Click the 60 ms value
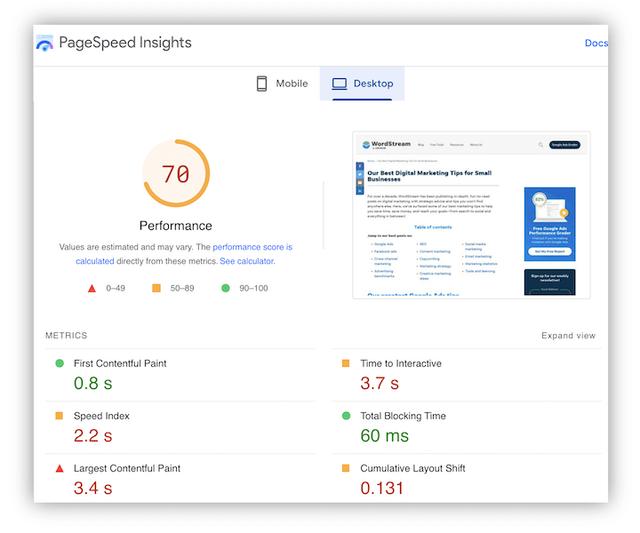The width and height of the screenshot is (640, 533). 384,436
